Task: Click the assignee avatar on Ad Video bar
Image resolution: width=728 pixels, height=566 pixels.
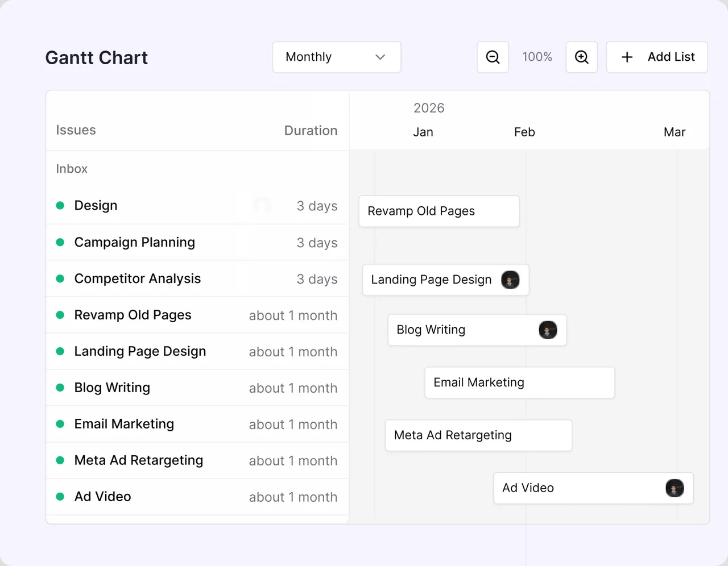Action: tap(675, 488)
